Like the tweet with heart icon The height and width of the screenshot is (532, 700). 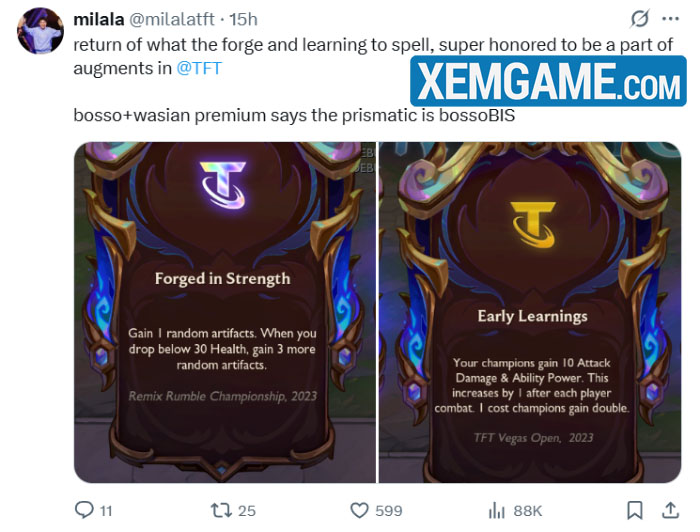point(359,510)
